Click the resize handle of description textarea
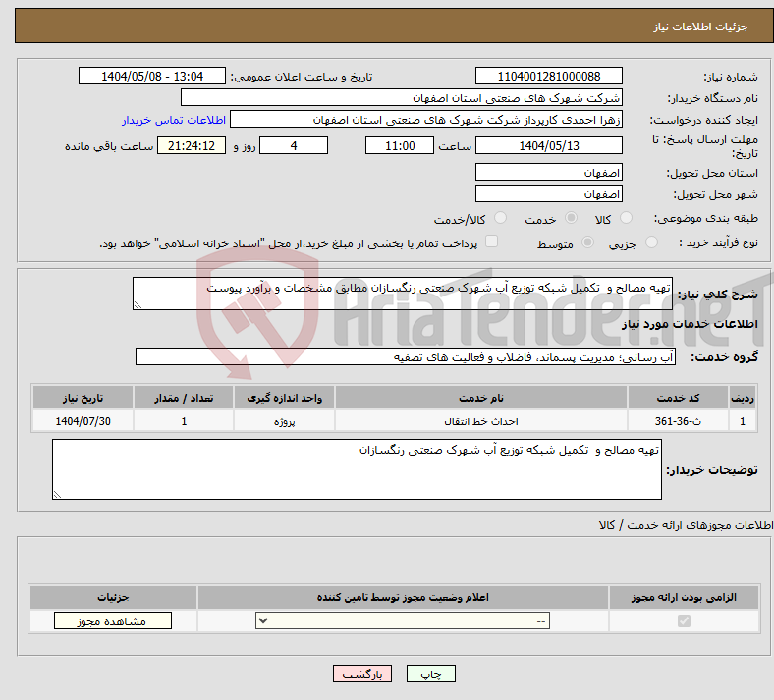 point(138,305)
